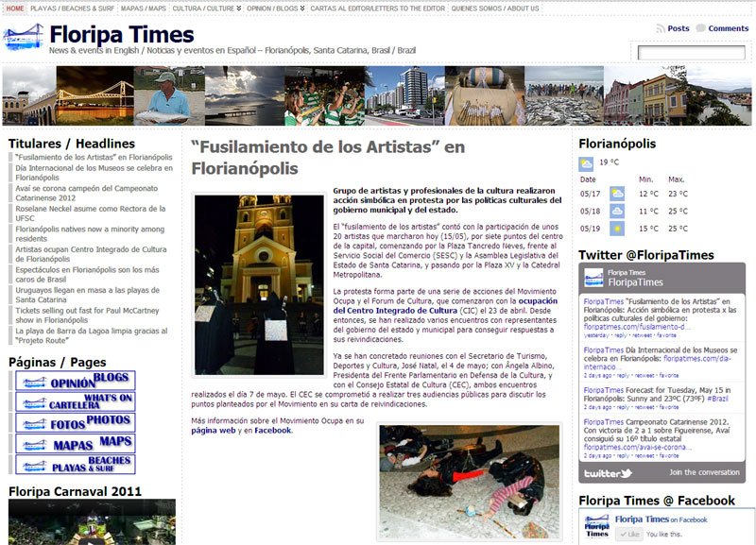Open headline 'Espectáculos en Florianópolis son los más caros'
This screenshot has height=545, width=756.
click(x=87, y=275)
